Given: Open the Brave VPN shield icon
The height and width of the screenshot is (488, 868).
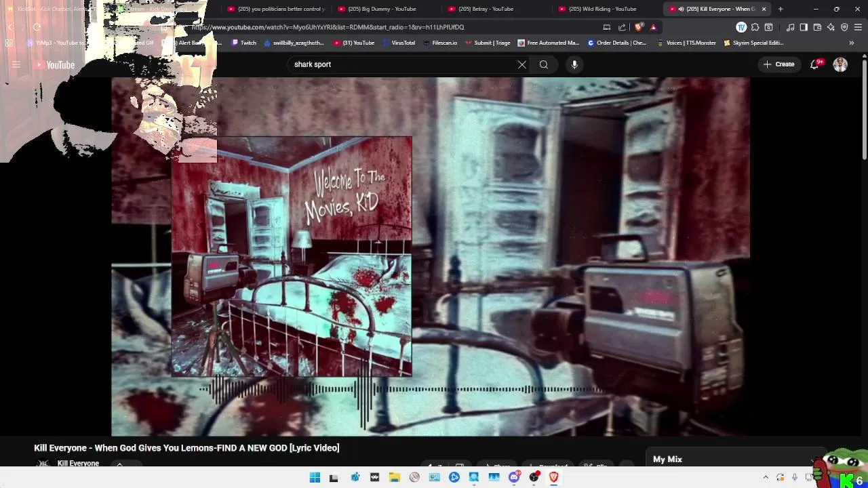Looking at the screenshot, I should tap(844, 27).
